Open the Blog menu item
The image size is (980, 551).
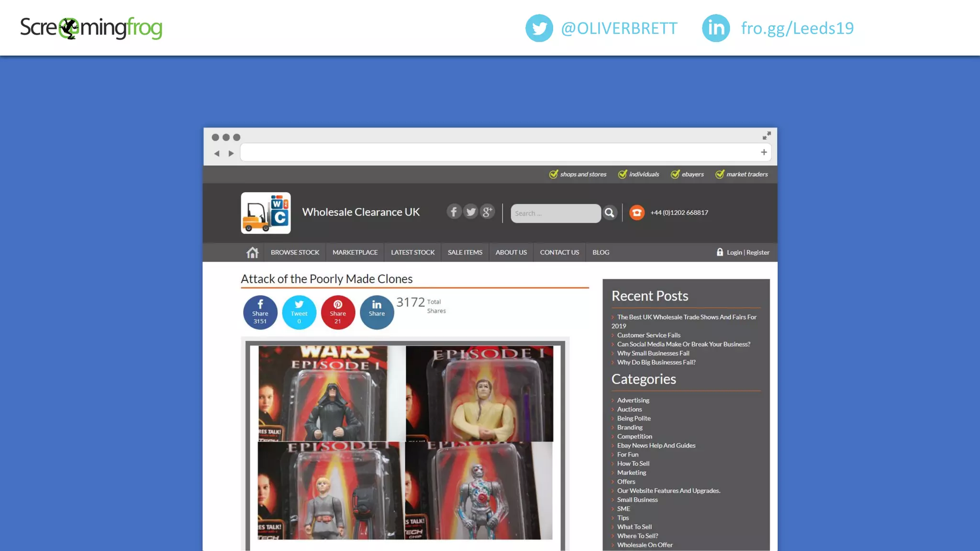[601, 253]
